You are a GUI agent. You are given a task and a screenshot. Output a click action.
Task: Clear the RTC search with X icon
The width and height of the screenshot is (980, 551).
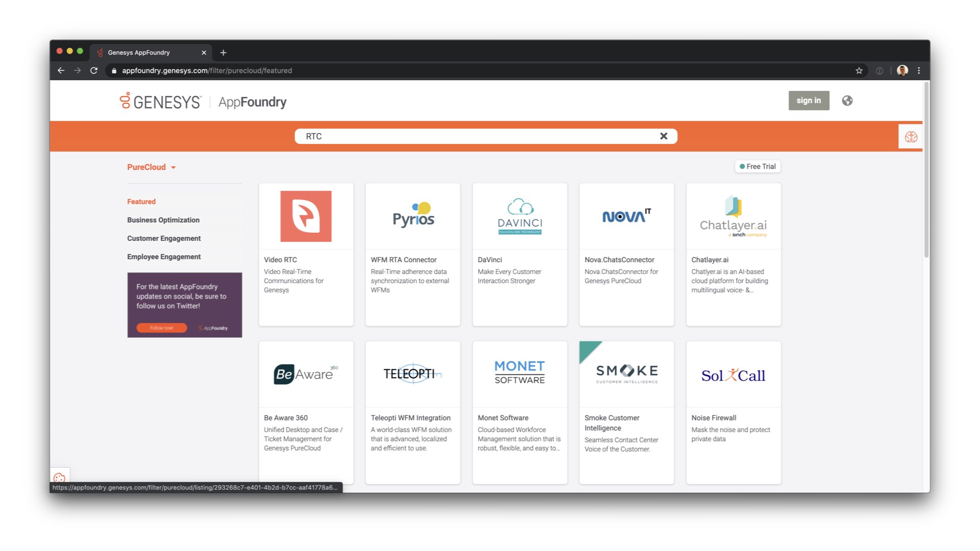click(x=663, y=136)
